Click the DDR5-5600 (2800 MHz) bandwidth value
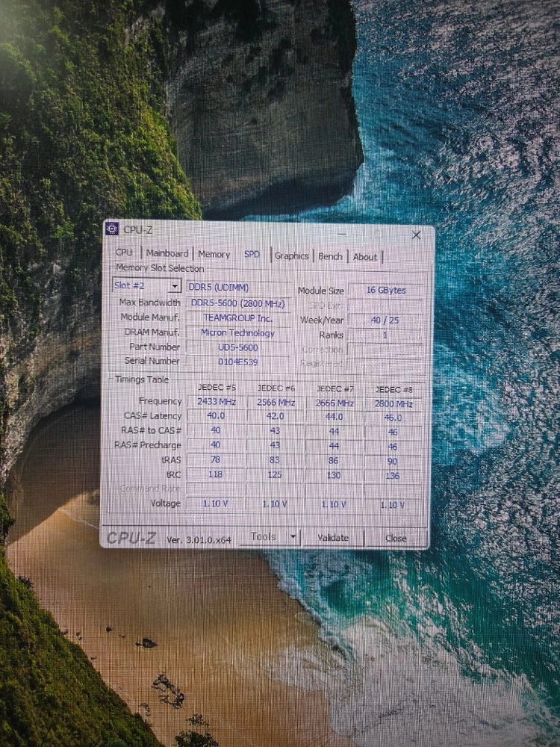 (237, 303)
